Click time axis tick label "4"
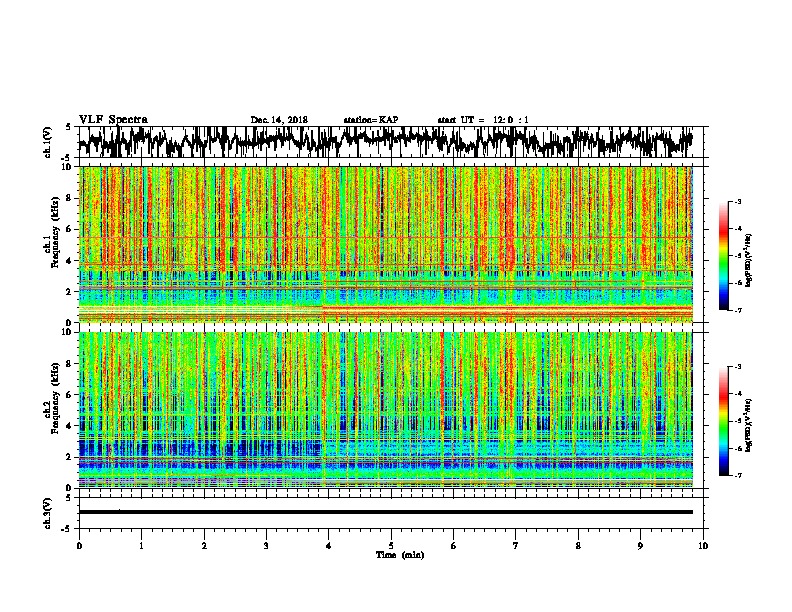Screen dimensions: 792x612 pos(329,546)
